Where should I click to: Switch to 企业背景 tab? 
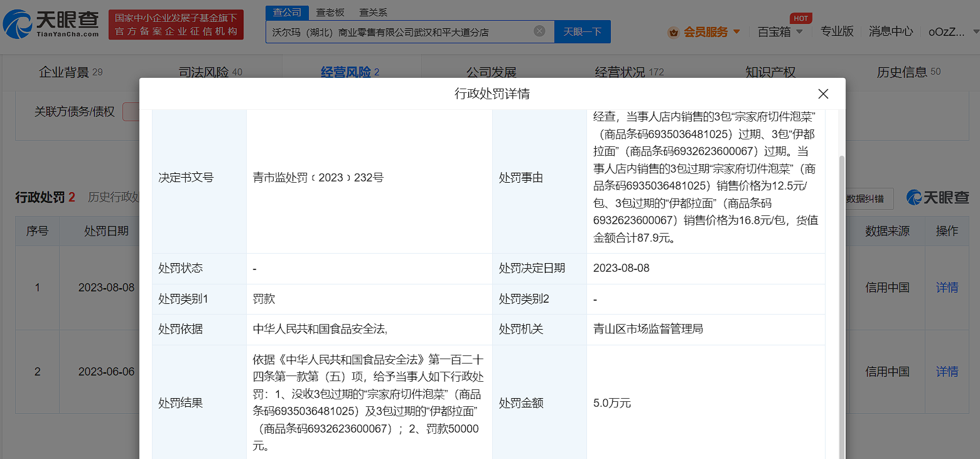point(70,72)
